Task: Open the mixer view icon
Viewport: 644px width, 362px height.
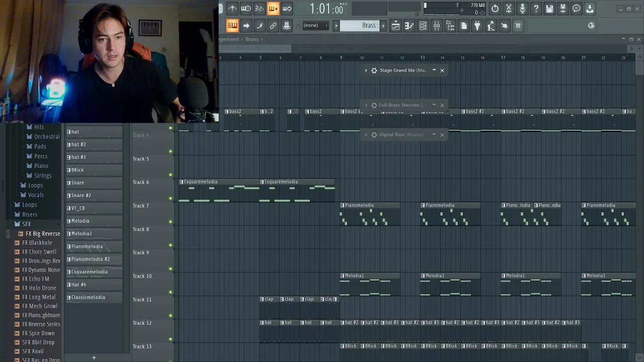Action: (x=436, y=26)
